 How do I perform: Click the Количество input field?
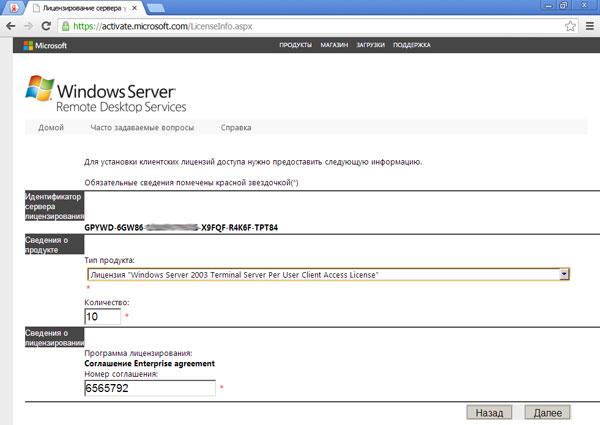coord(103,316)
